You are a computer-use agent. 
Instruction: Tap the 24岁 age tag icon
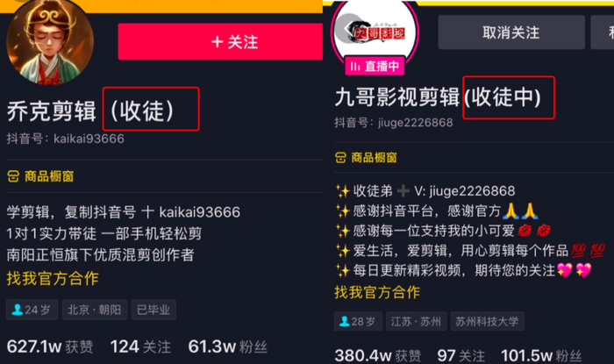click(x=18, y=310)
